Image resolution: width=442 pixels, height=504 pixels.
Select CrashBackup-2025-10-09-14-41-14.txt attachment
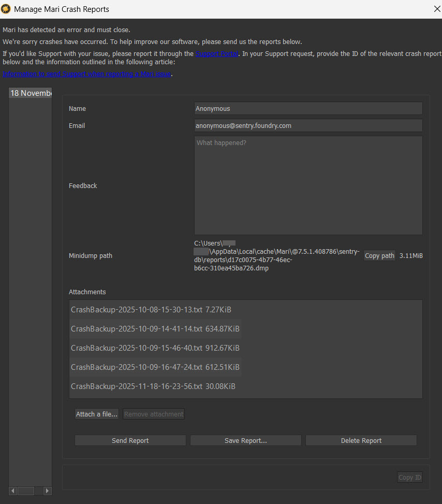155,329
